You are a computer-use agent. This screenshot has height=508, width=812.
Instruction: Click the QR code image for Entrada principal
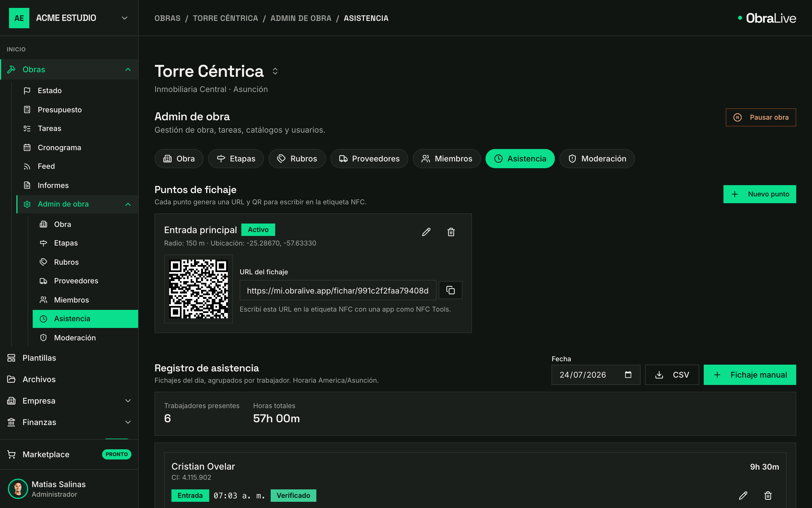pyautogui.click(x=198, y=289)
